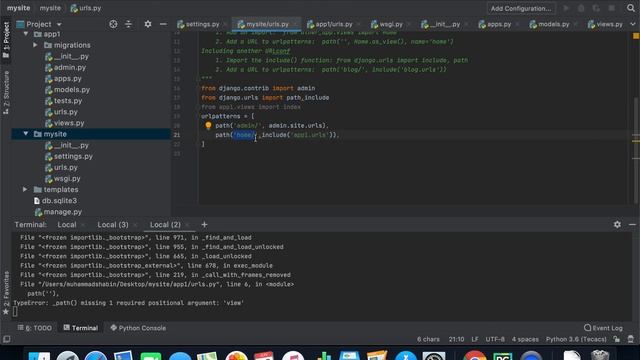Collapse the mysite folder
640x360 pixels.
coord(26,134)
